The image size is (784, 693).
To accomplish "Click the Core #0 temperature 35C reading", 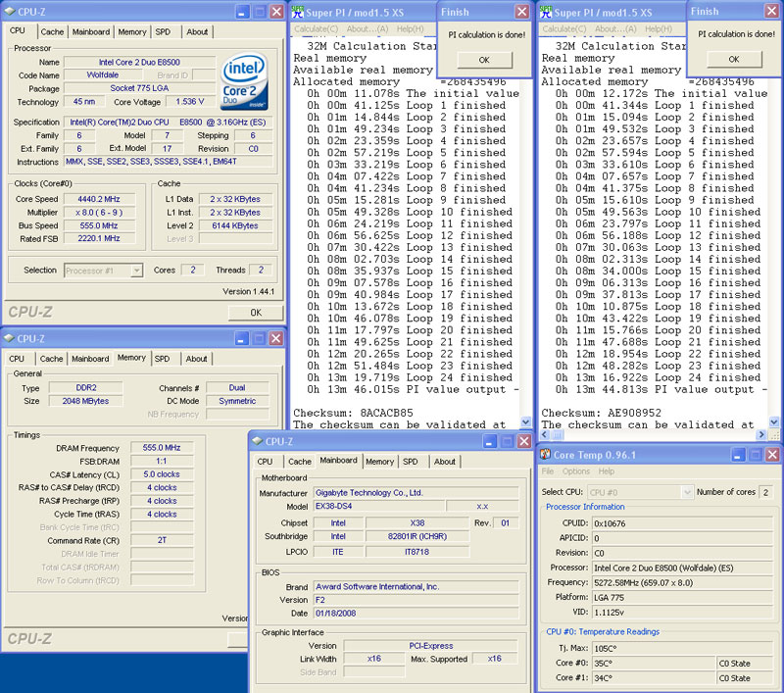I will pos(654,664).
